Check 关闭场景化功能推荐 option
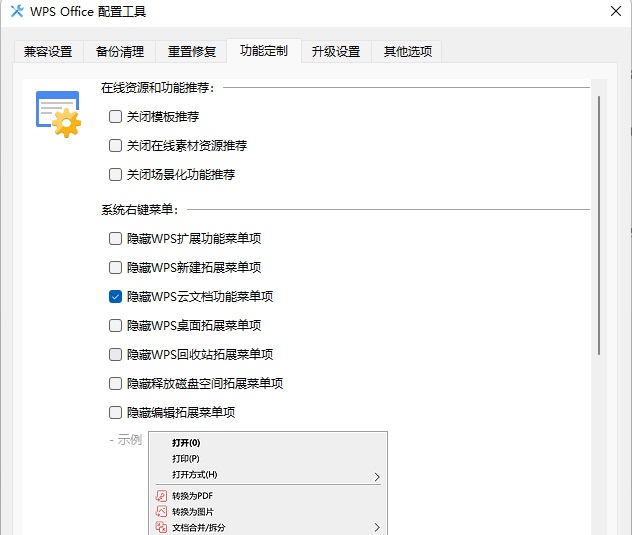632x535 pixels. click(x=115, y=175)
